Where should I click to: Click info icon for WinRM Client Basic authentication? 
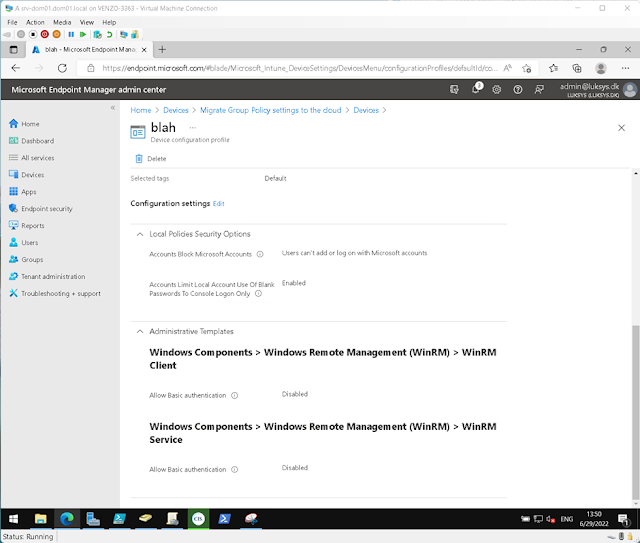pyautogui.click(x=235, y=396)
